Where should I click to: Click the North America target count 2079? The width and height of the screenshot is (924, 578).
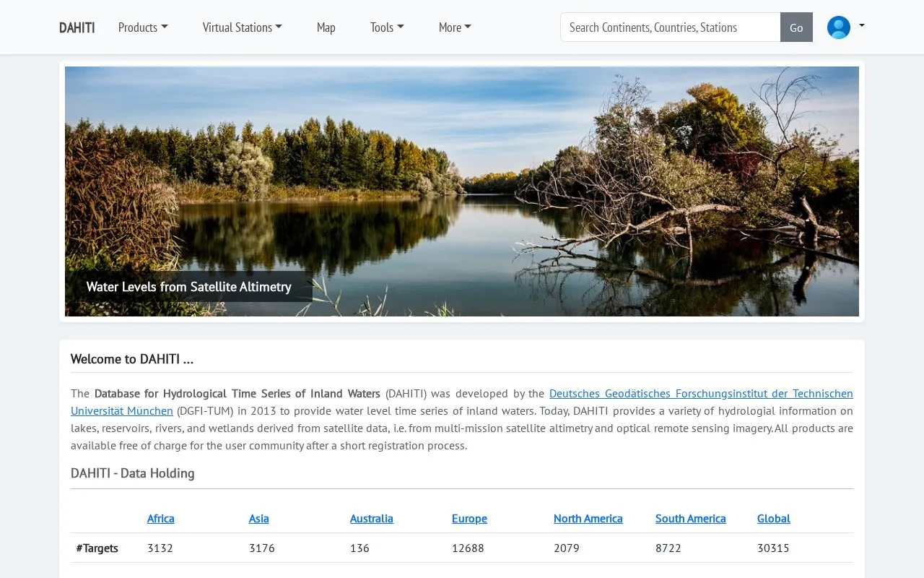point(567,548)
